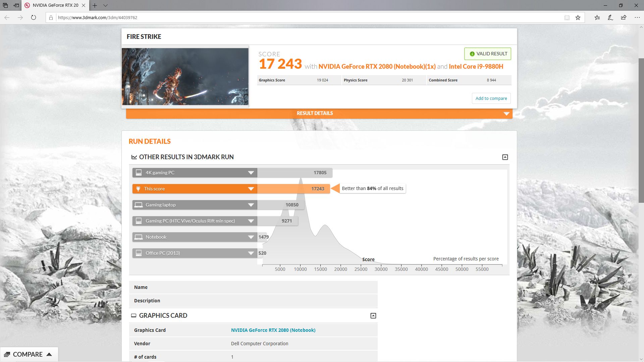Click the VALID RESULT badge
The image size is (644, 362).
tap(488, 54)
